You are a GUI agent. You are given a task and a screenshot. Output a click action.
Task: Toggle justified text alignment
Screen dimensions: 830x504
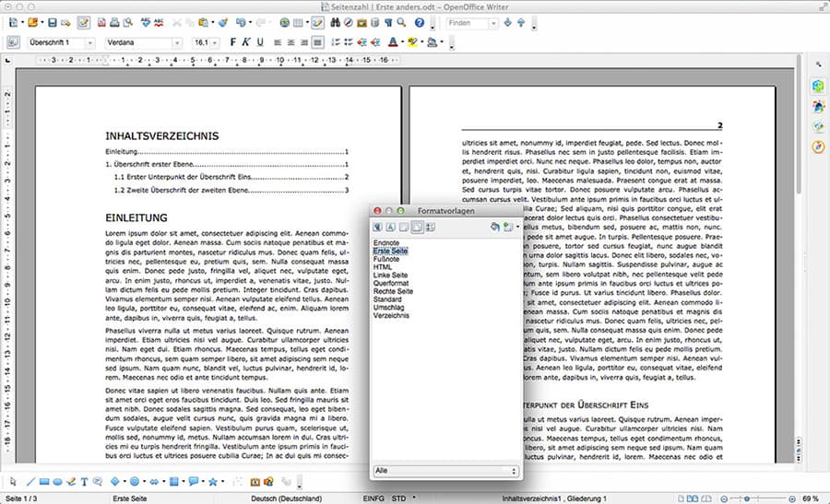pyautogui.click(x=317, y=42)
